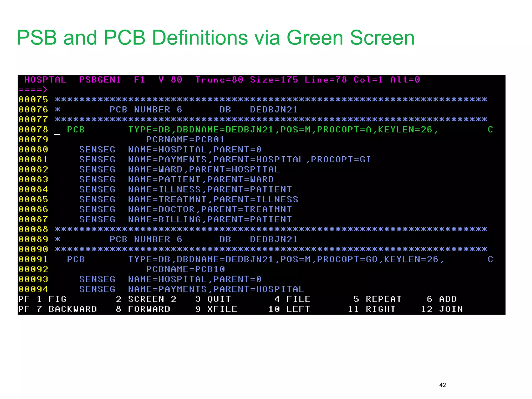
Task: Click NAME=PAYMENTS,PARENT=HOSPITAL on line 00094
Action: click(216, 289)
